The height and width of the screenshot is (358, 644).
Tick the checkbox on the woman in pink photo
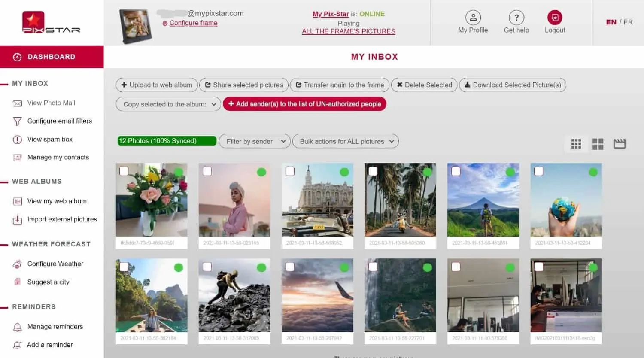[207, 171]
